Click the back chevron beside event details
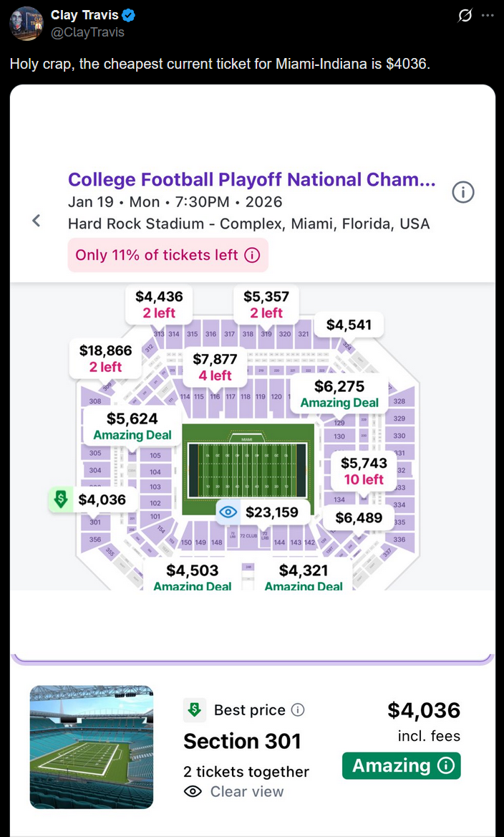Viewport: 504px width, 837px height. tap(37, 221)
